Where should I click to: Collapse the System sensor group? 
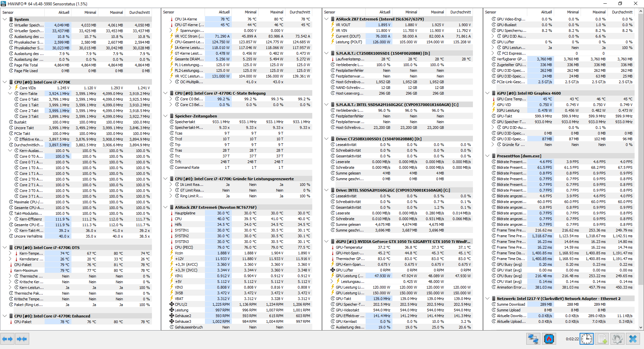coord(5,19)
